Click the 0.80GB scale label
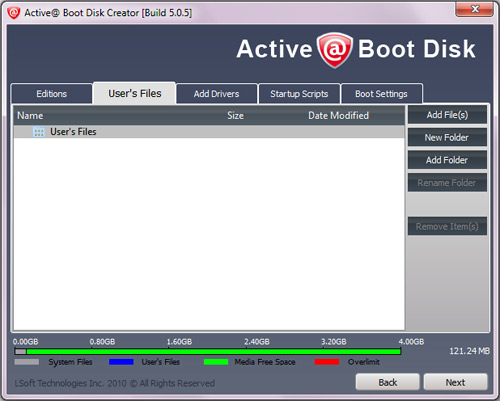This screenshot has height=401, width=500. click(102, 342)
